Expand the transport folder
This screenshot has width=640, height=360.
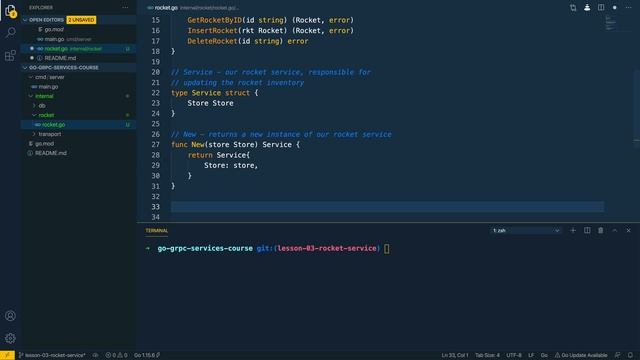[x=34, y=134]
